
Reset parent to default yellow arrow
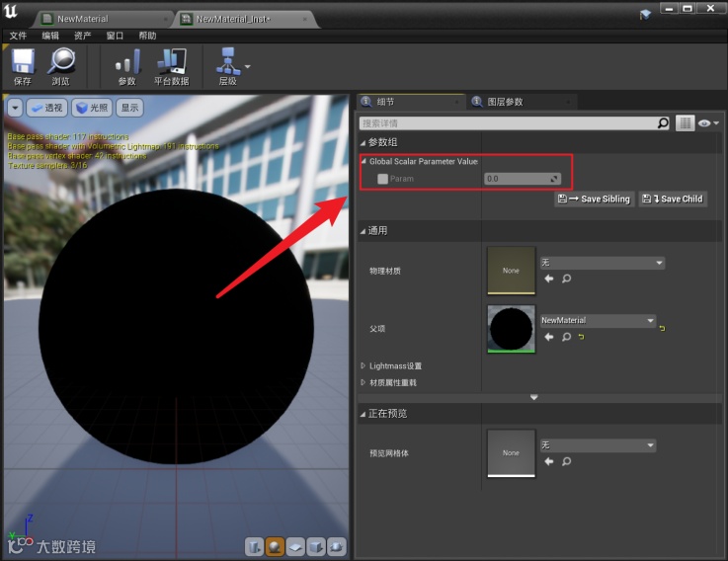point(581,337)
